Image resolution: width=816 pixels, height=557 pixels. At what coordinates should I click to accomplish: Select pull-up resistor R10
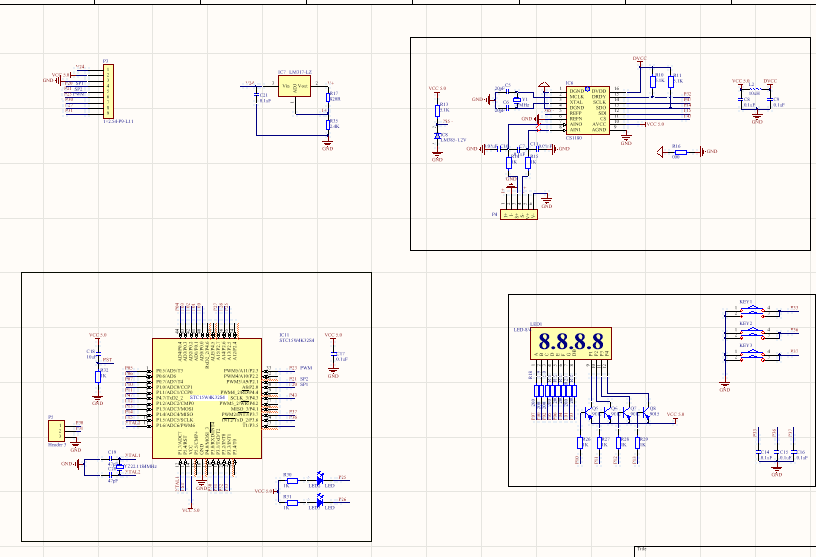[x=653, y=82]
